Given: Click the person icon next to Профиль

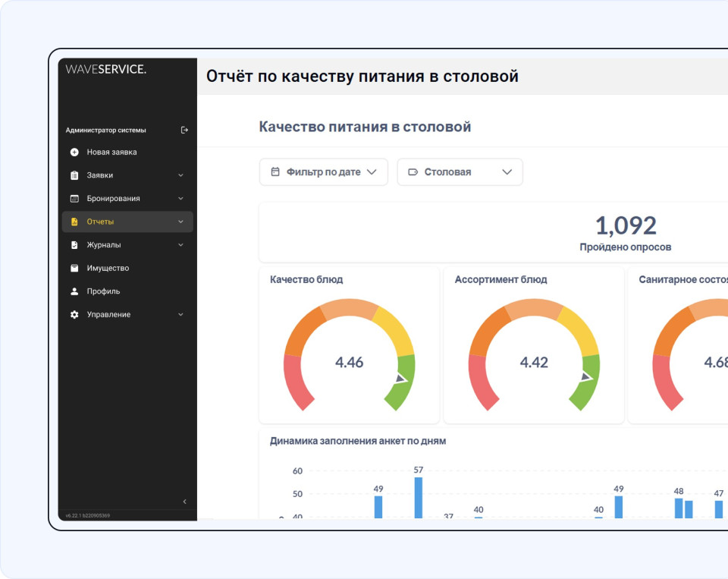Looking at the screenshot, I should [74, 291].
